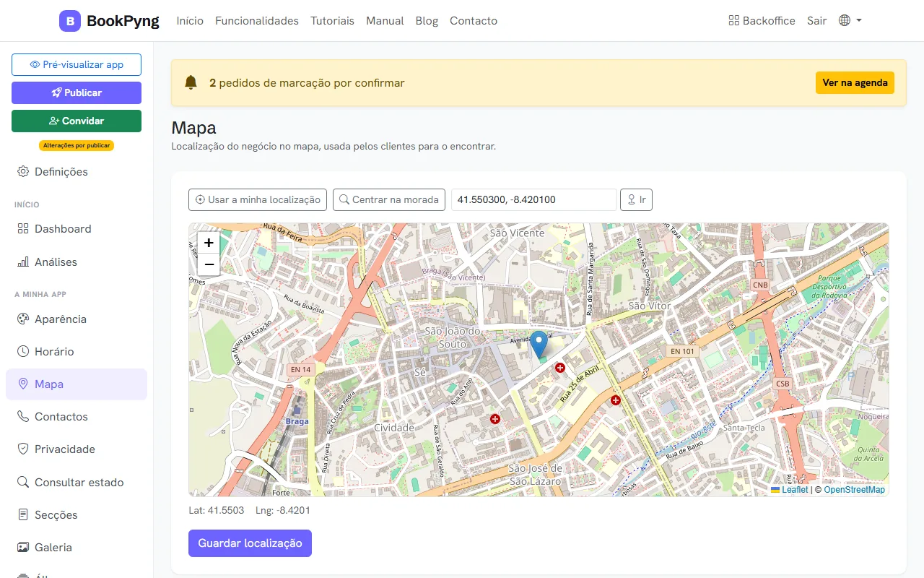Open Dashboard in sidebar
Screen dimensions: 924x578
pos(77,229)
